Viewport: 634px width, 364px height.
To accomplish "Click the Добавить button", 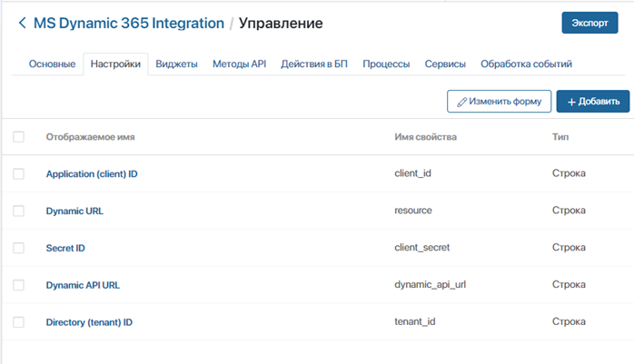I will [x=593, y=101].
